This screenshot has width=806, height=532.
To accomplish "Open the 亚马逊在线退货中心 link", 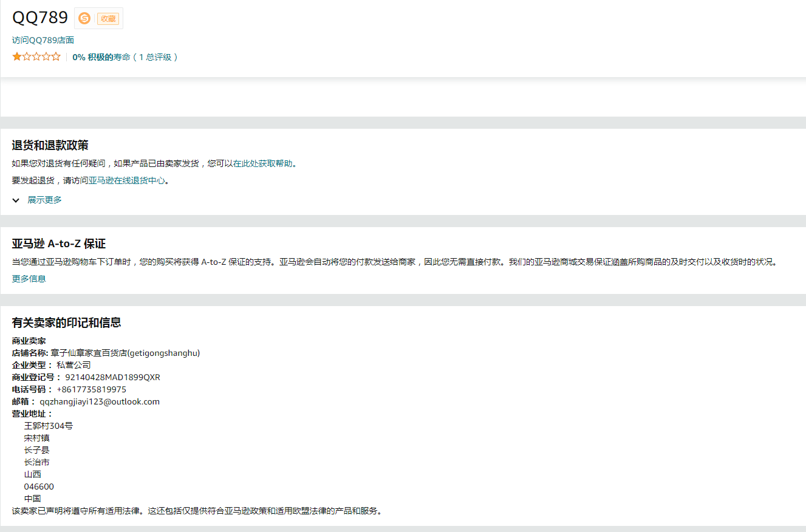I will pyautogui.click(x=127, y=180).
